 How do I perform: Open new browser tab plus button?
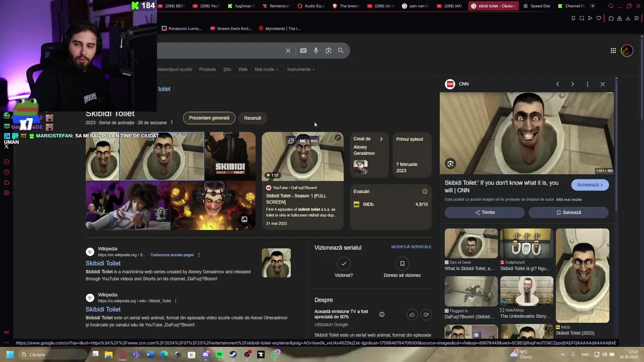(593, 6)
